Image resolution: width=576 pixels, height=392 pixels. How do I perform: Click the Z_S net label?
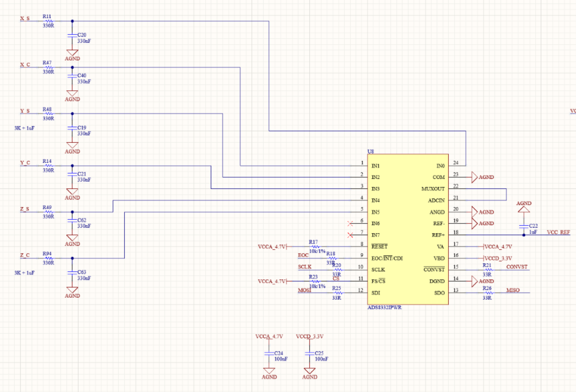25,209
